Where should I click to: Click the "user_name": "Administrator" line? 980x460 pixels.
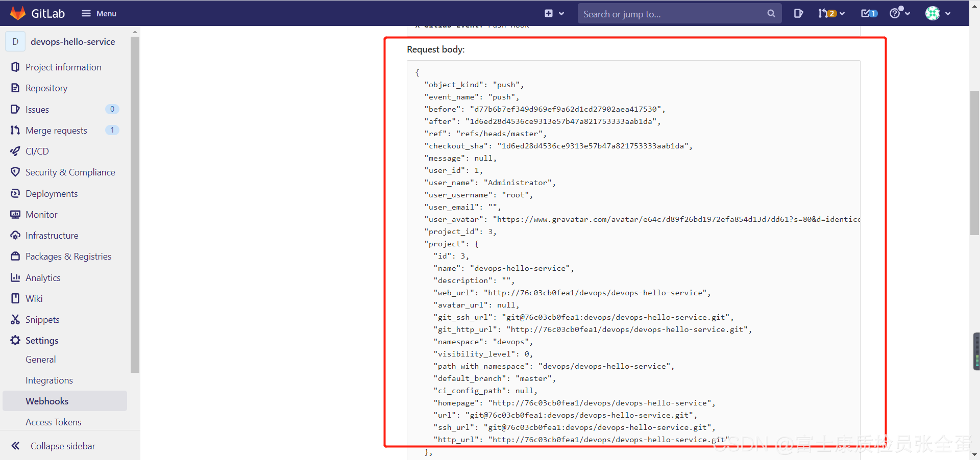coord(489,183)
